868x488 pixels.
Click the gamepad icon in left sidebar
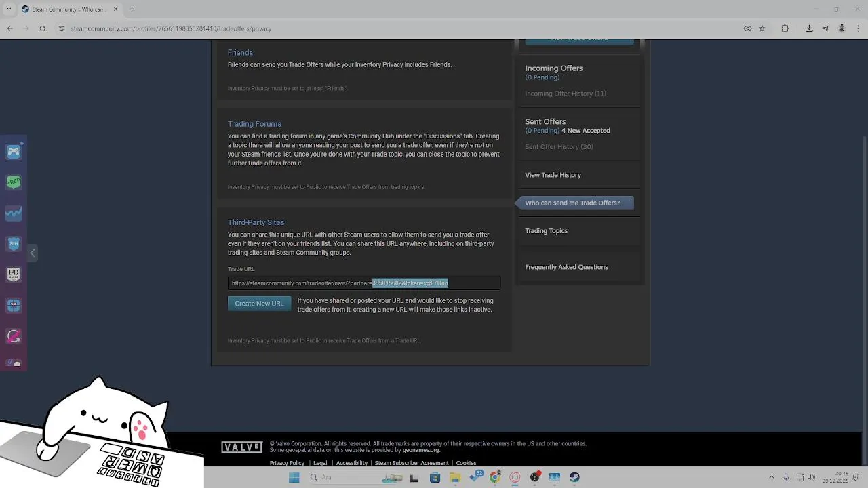[14, 152]
